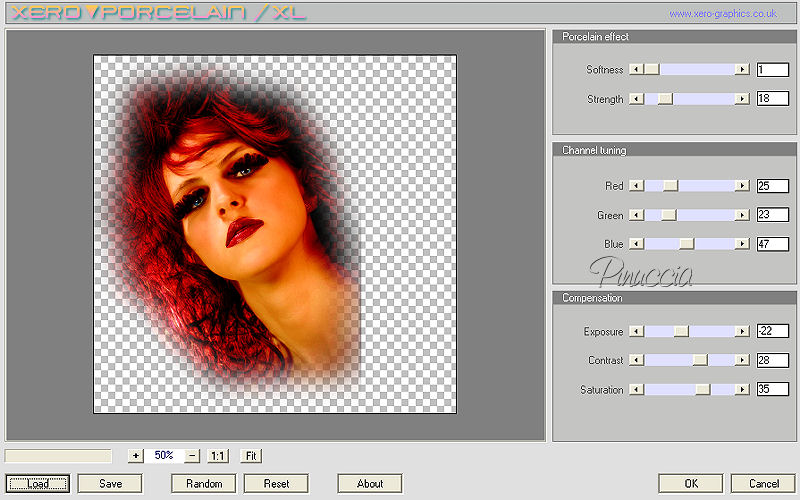Click Red channel left arrow
Viewport: 800px width, 500px height.
coord(636,186)
